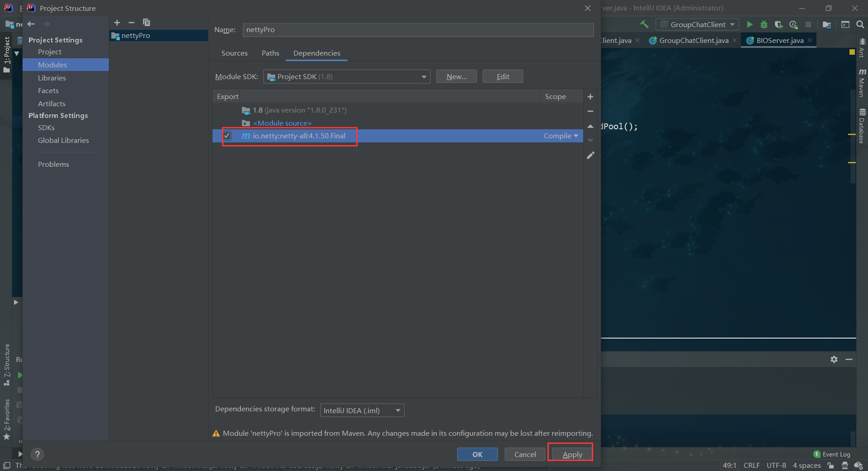Close the GroupChatClient.java editor tab

pyautogui.click(x=735, y=40)
